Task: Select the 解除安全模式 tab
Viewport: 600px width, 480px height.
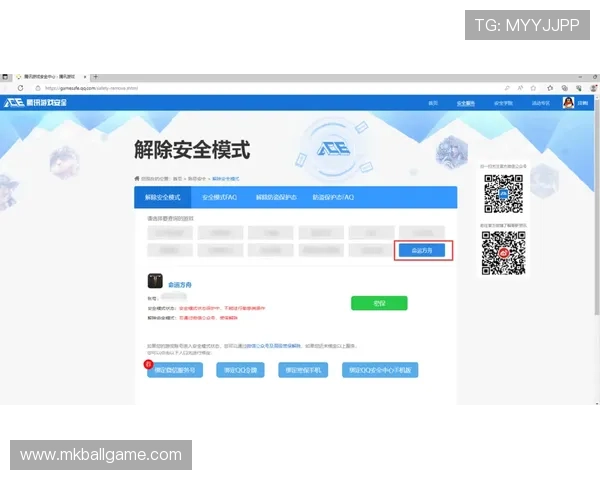Action: pyautogui.click(x=163, y=198)
